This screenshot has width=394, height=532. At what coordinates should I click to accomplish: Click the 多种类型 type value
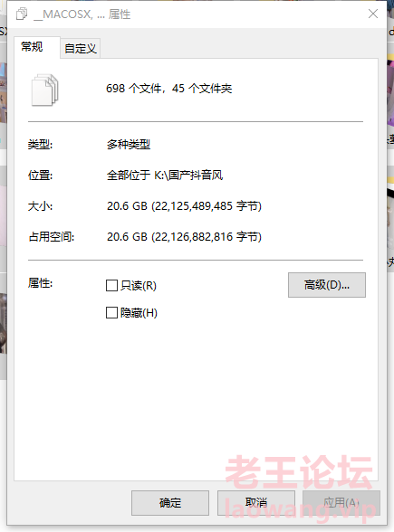(129, 145)
